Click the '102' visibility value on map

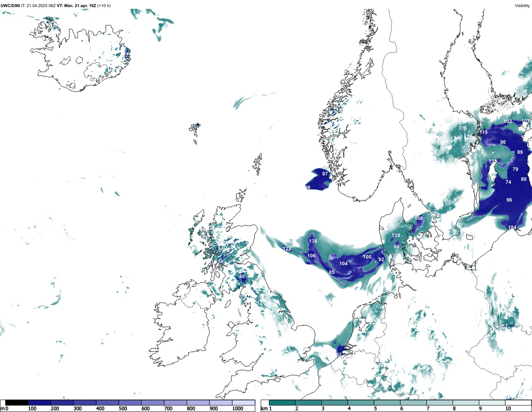(508, 122)
